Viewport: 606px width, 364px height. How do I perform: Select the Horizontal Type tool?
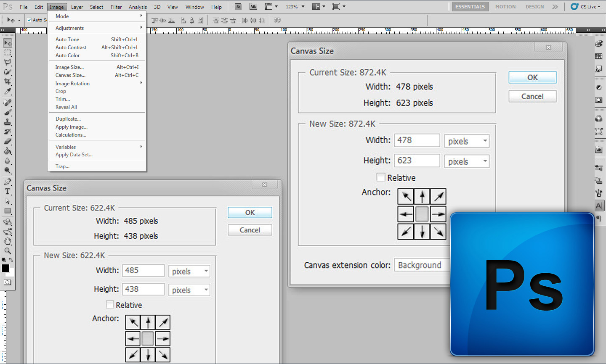click(8, 191)
